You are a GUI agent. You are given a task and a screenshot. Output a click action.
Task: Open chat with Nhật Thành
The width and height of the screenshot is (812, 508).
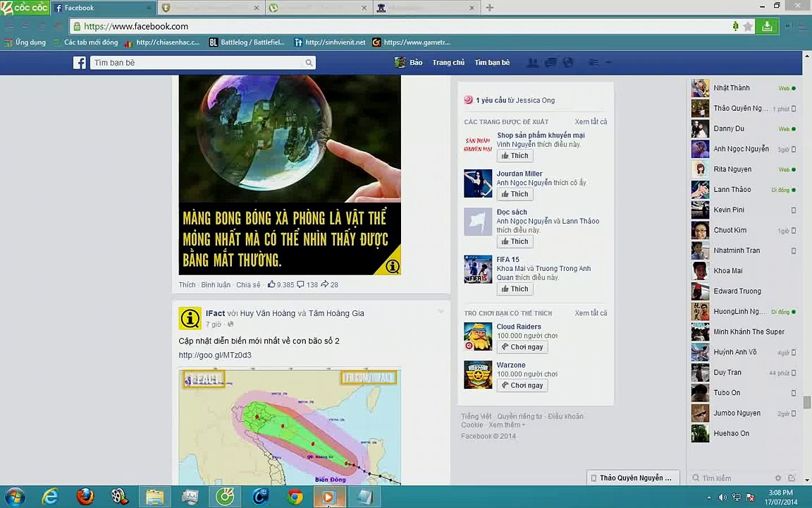(744, 88)
